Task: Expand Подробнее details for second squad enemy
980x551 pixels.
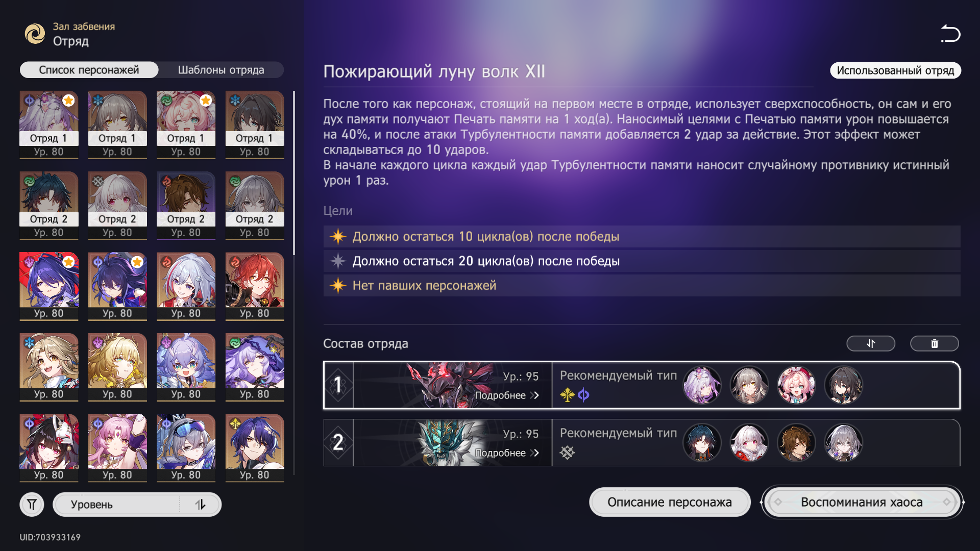Action: click(x=507, y=453)
